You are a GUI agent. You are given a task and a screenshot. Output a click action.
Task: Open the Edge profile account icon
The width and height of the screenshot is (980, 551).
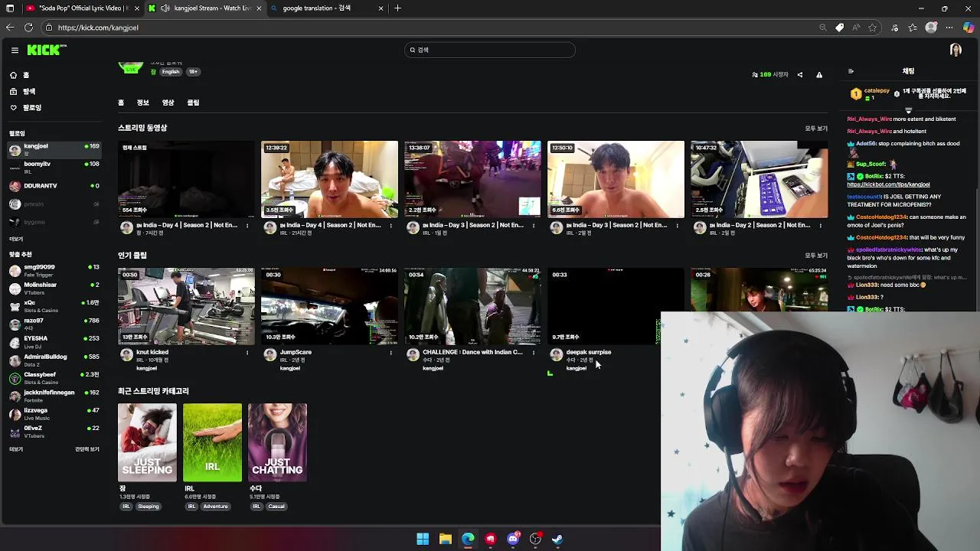click(x=931, y=28)
